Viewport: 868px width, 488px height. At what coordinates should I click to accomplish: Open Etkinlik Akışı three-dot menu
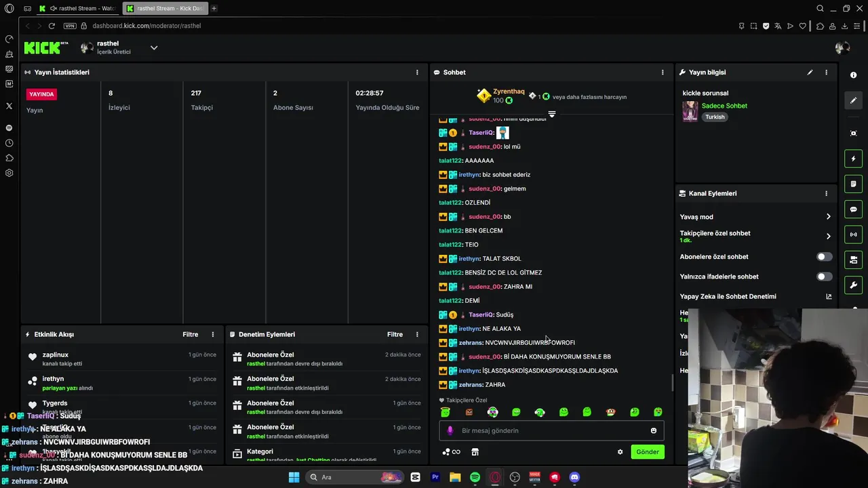pos(213,334)
